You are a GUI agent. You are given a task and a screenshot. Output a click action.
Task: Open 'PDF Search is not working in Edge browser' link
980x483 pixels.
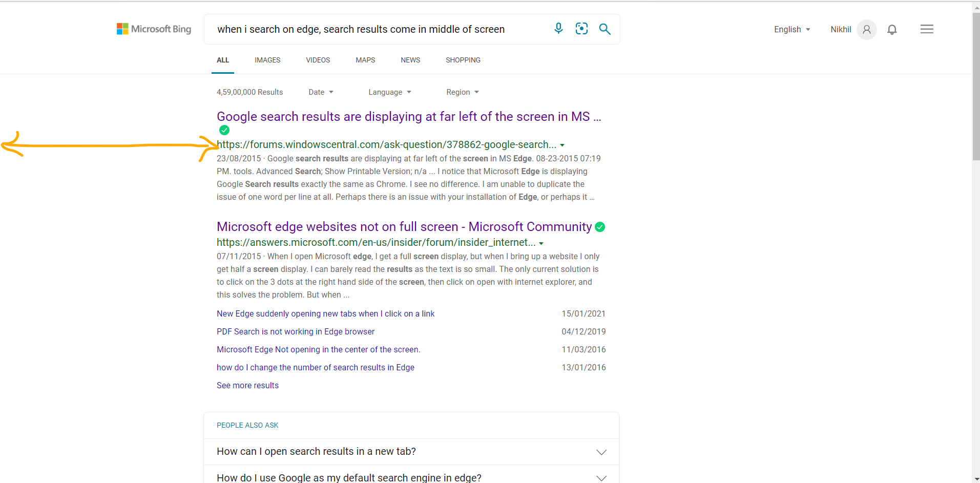pos(296,331)
